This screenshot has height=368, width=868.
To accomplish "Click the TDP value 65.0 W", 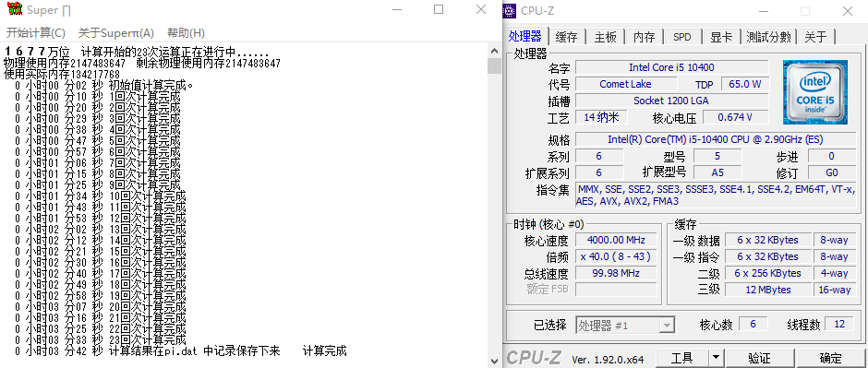I will (745, 84).
